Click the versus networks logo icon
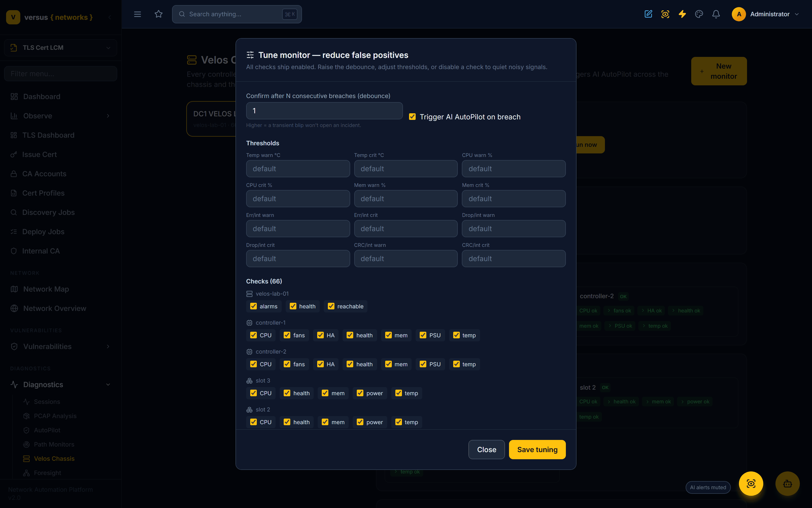 (13, 17)
